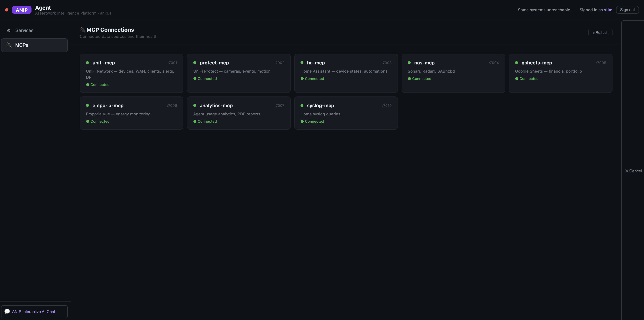Click 'Google Sheets — financial portfolio' description
Screen dimensions: 644x320
coord(548,71)
